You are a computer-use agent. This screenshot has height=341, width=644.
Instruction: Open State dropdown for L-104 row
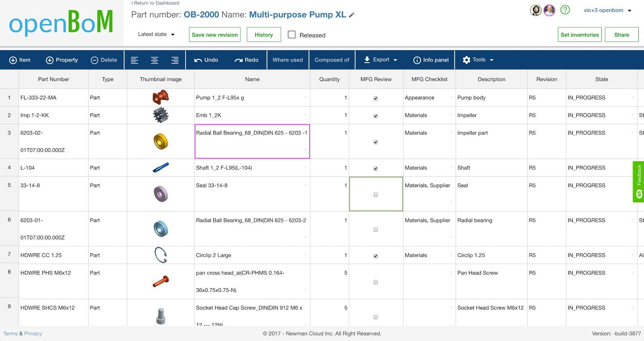coord(633,167)
